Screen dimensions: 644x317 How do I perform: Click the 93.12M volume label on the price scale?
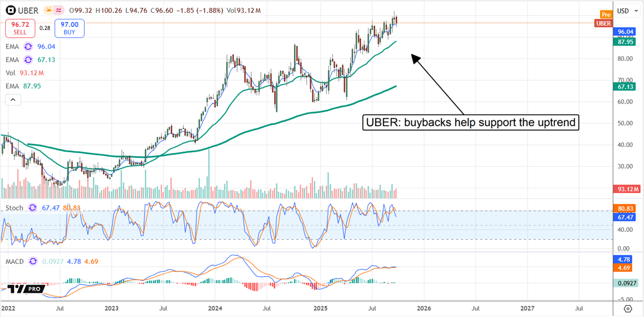coord(626,189)
